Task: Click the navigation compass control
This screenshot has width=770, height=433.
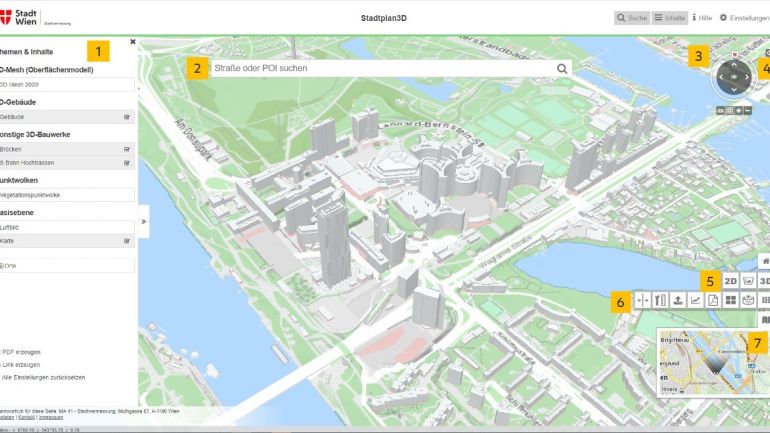Action: [734, 76]
